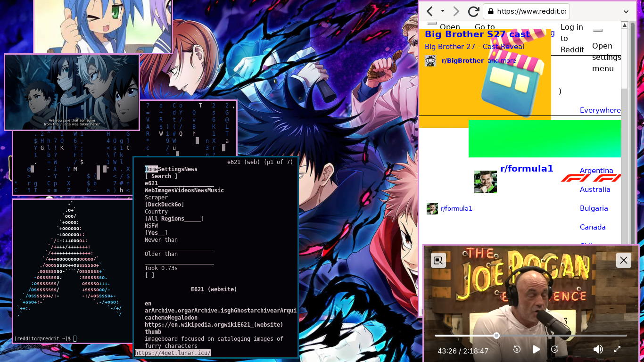The height and width of the screenshot is (362, 644).
Task: Rewind the video five seconds
Action: (517, 349)
